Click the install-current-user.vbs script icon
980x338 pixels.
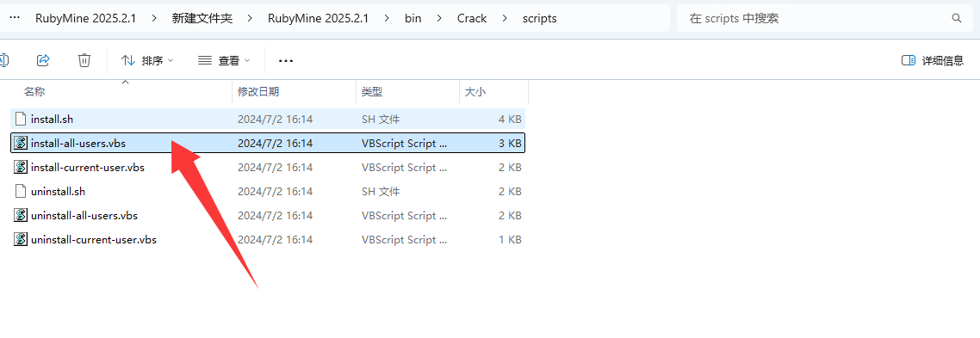click(21, 168)
